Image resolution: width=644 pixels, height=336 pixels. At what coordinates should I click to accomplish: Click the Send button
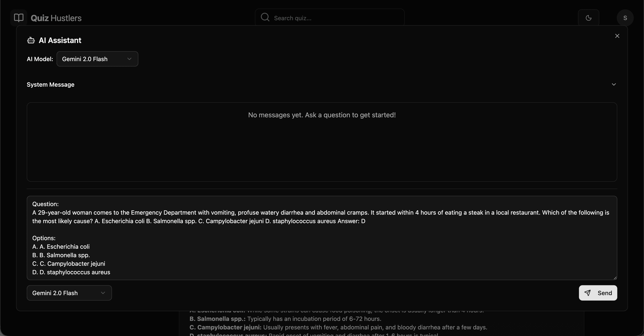coord(598,293)
